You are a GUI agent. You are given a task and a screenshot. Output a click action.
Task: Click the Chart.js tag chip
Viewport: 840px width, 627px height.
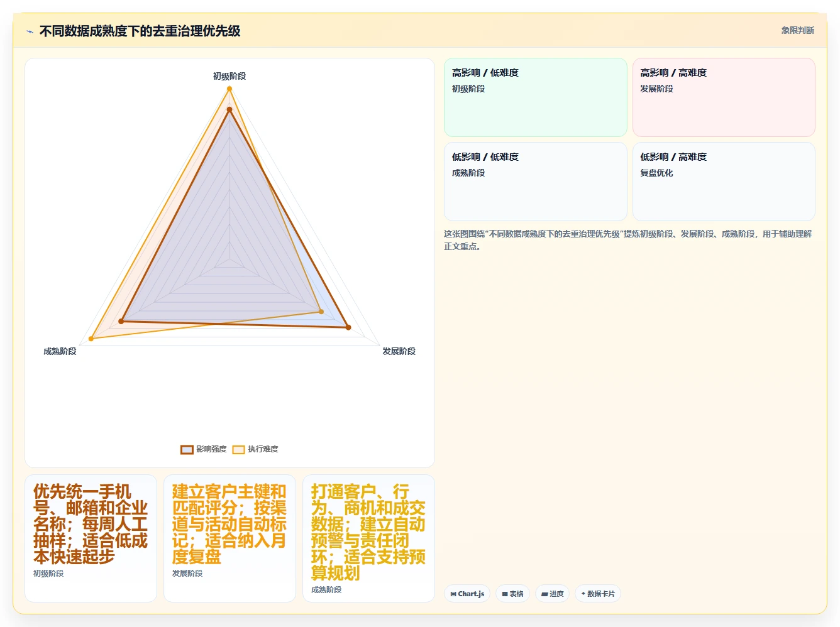pos(467,594)
